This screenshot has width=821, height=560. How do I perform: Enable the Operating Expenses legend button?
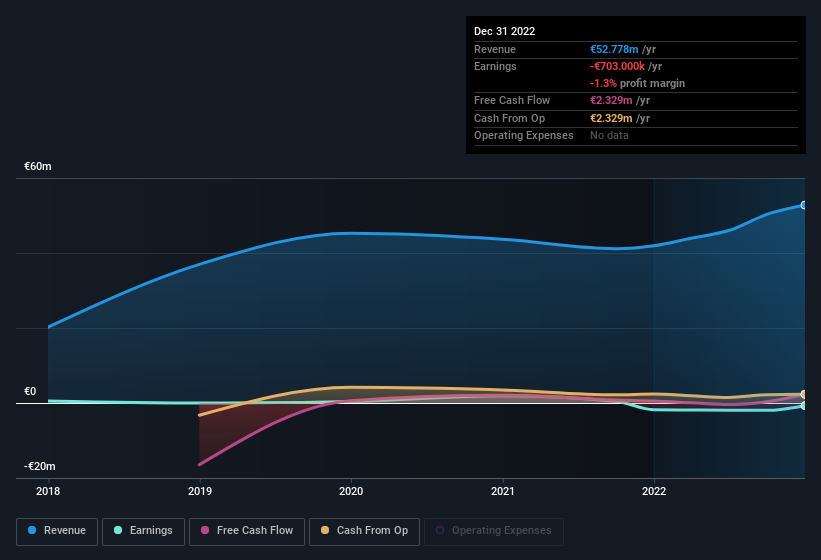pos(494,531)
